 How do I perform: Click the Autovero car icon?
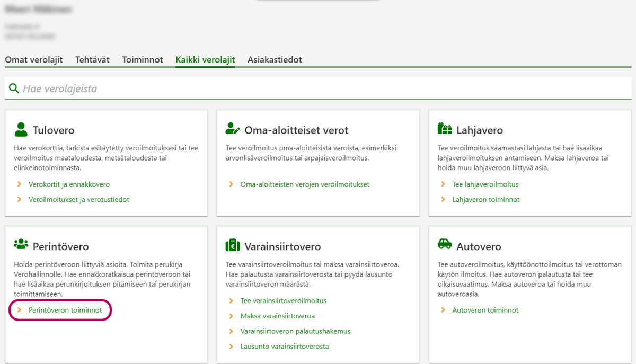(445, 244)
